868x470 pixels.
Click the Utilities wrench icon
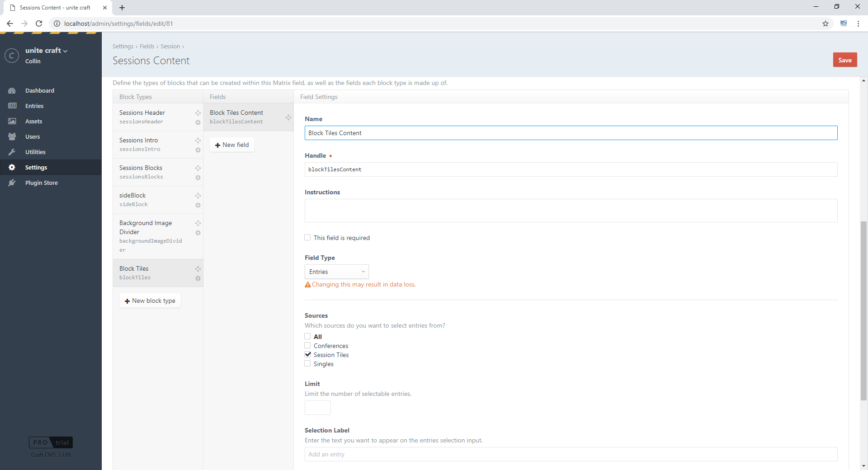tap(12, 152)
